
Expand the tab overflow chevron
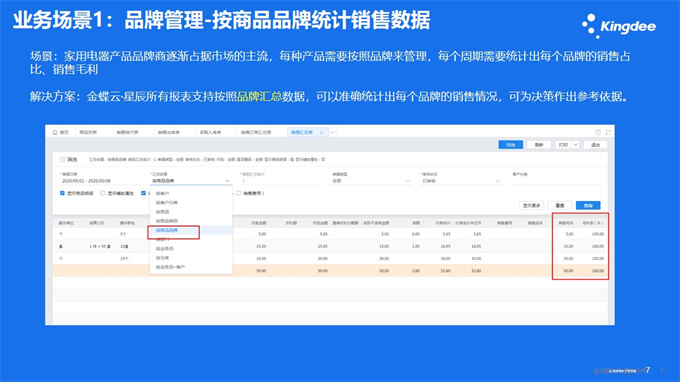click(x=332, y=133)
